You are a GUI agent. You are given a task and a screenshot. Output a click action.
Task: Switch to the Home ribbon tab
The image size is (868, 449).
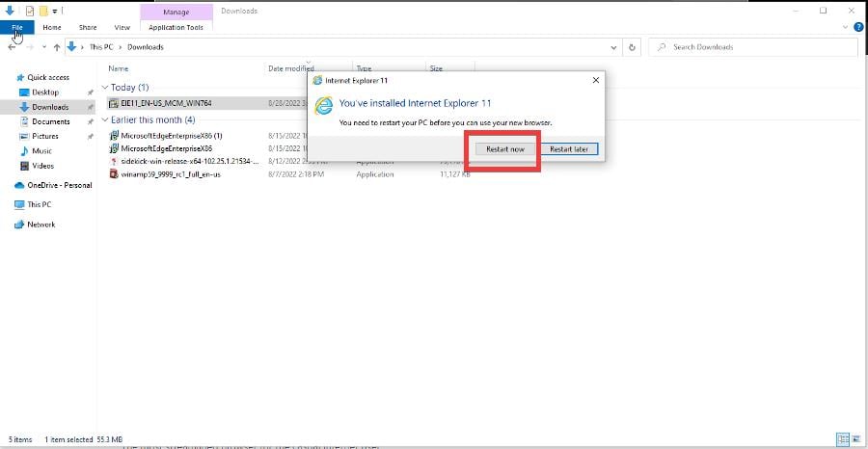pos(52,27)
